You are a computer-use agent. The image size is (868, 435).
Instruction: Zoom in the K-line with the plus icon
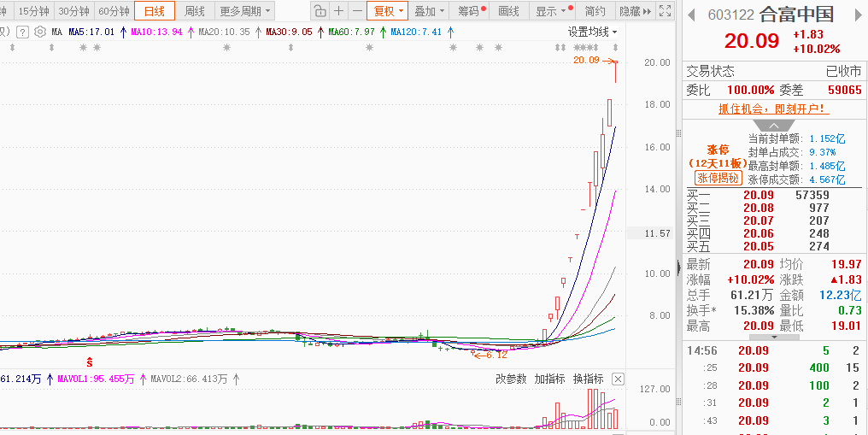click(339, 10)
